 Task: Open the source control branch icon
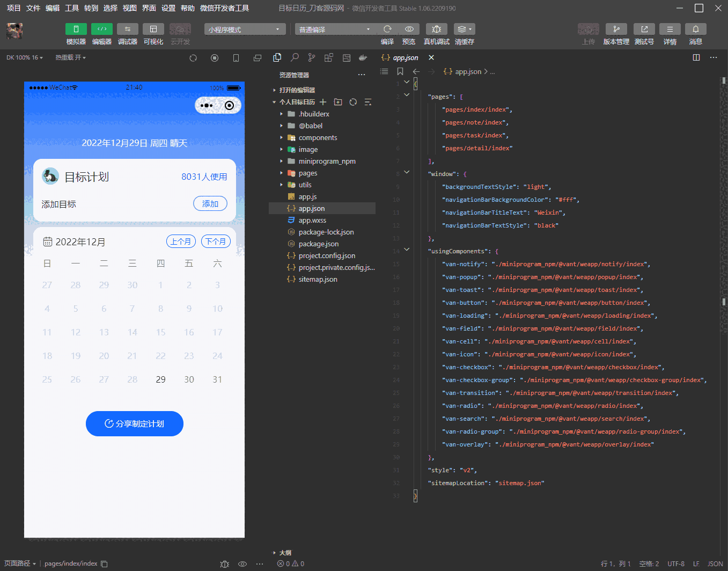click(x=312, y=57)
